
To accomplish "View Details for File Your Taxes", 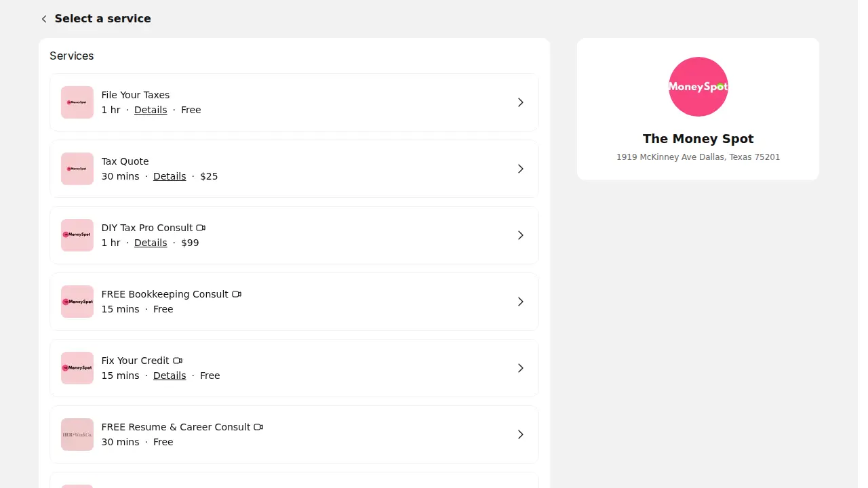I will coord(151,110).
